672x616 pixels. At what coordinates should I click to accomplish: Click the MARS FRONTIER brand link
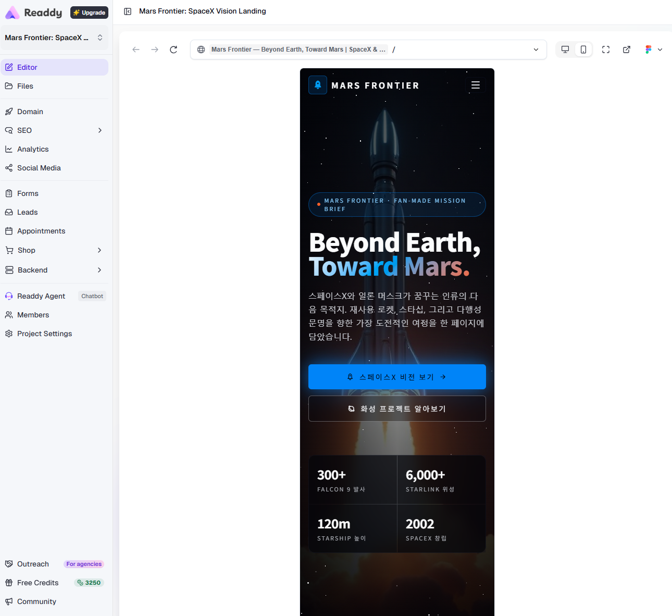click(375, 85)
